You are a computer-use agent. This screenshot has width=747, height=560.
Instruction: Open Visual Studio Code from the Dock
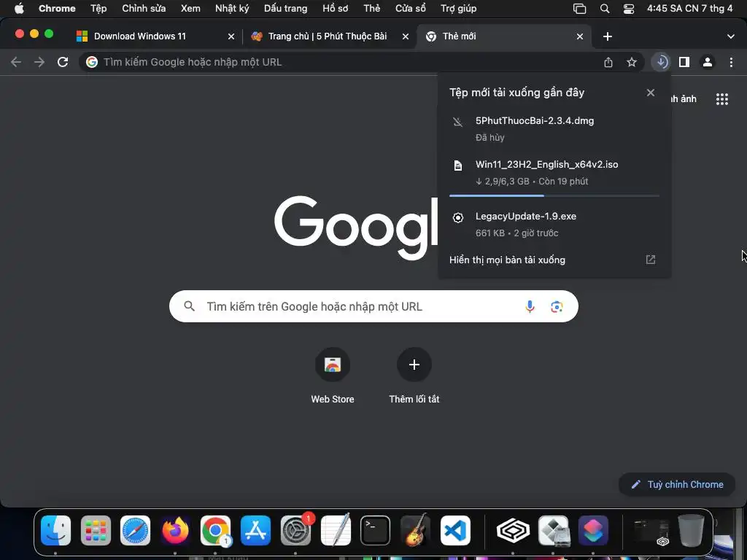pyautogui.click(x=455, y=530)
